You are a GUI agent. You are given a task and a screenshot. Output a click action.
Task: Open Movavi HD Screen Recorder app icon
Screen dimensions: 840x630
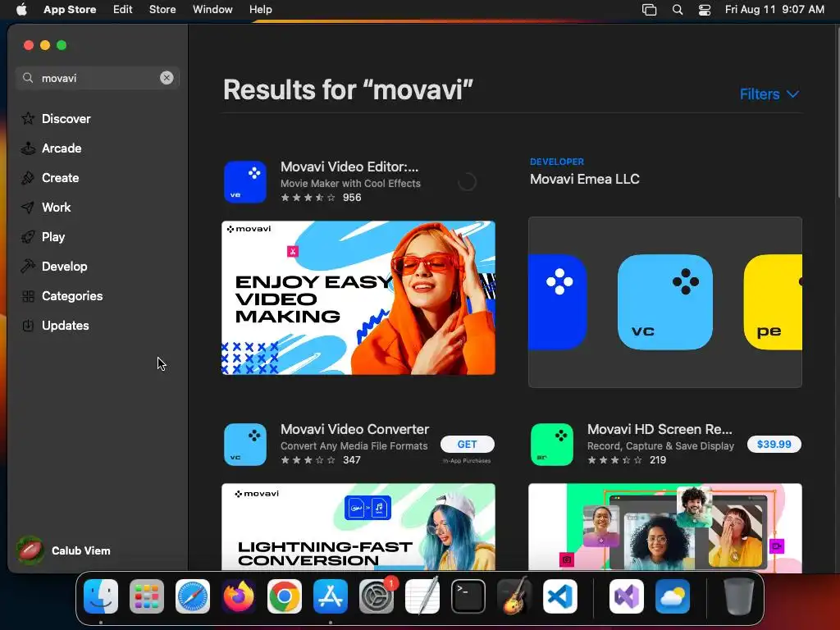[x=552, y=445]
